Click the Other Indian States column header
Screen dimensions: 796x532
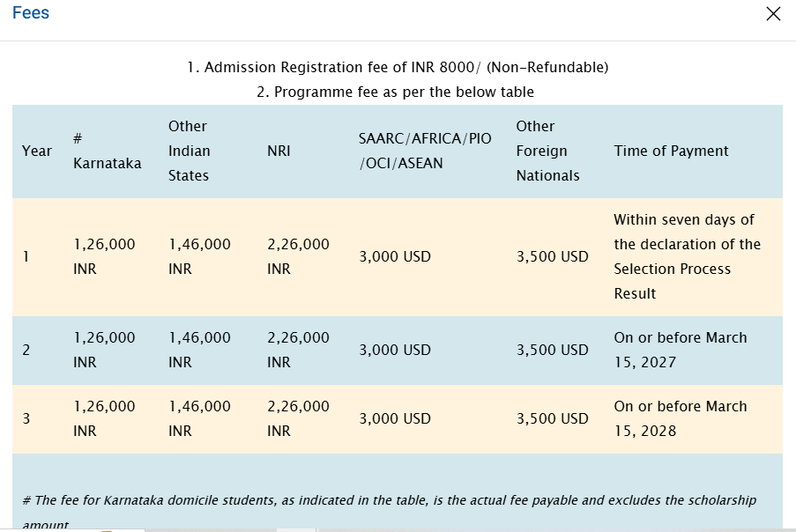189,151
